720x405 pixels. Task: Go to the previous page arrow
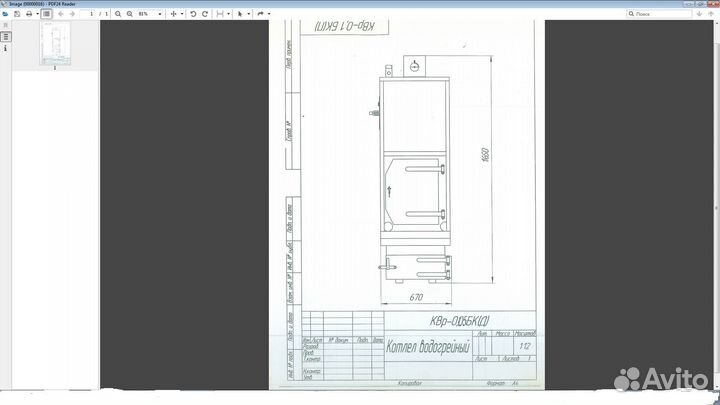pyautogui.click(x=61, y=14)
